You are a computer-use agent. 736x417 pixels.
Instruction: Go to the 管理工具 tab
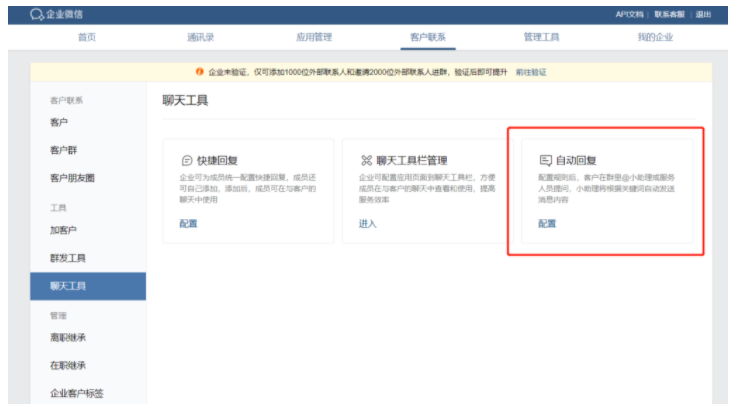(541, 37)
